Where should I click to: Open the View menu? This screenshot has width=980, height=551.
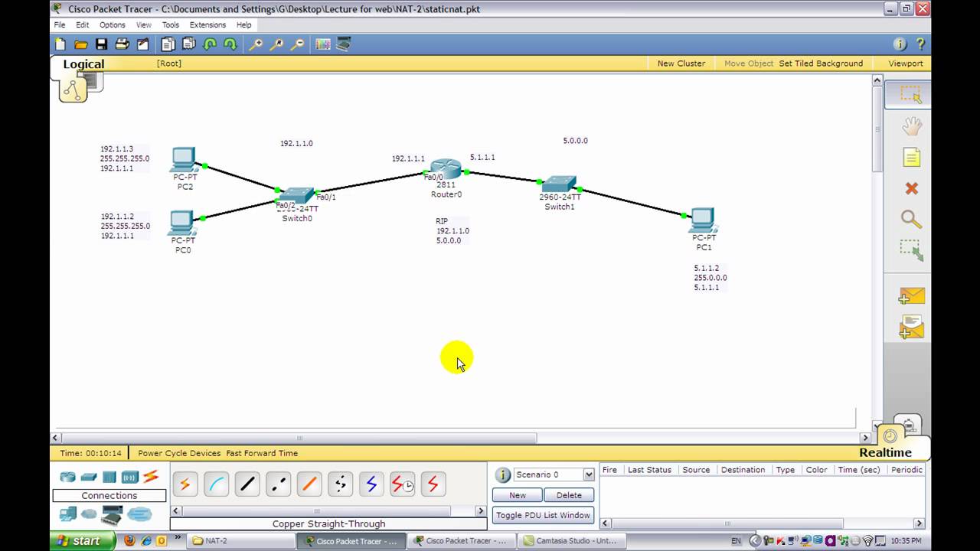(x=144, y=24)
